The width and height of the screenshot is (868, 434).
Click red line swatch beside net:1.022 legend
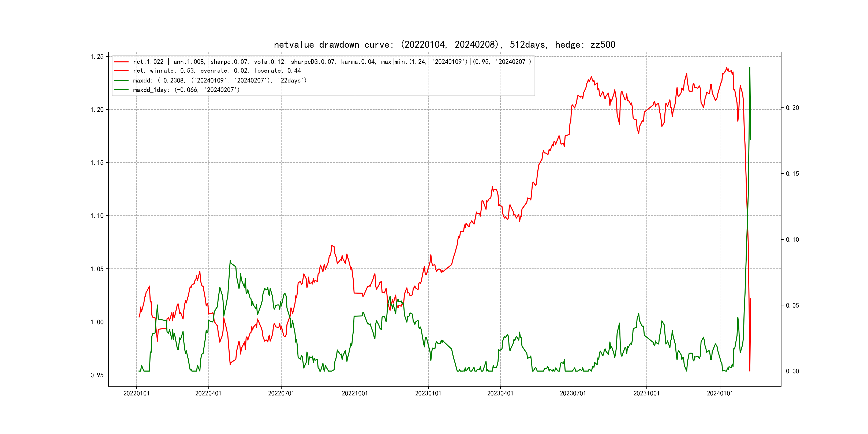click(121, 62)
